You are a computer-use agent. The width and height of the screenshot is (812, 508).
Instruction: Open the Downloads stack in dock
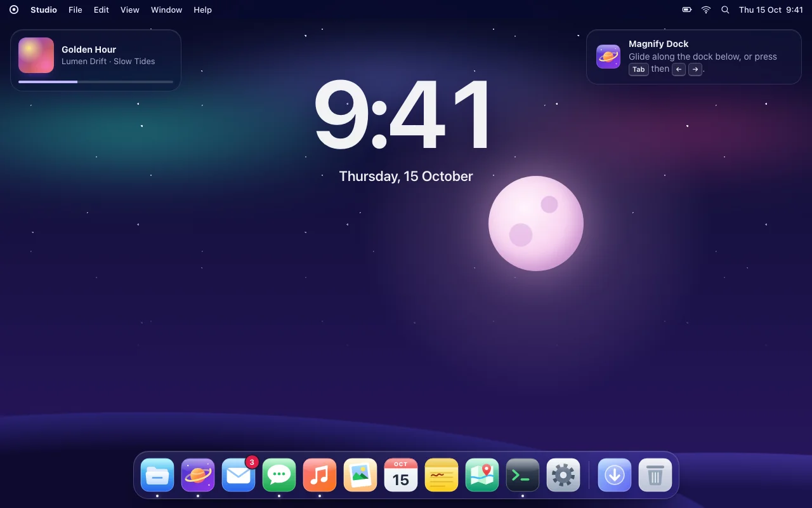(x=615, y=475)
